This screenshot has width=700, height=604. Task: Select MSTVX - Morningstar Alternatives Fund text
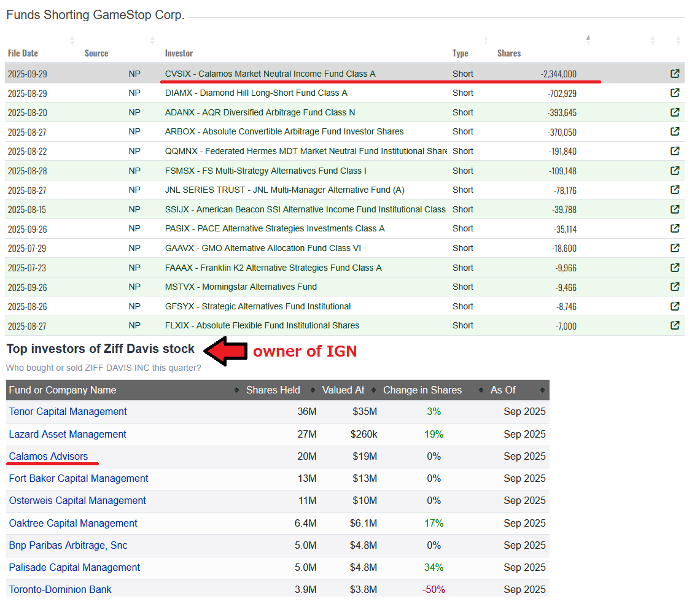point(241,287)
